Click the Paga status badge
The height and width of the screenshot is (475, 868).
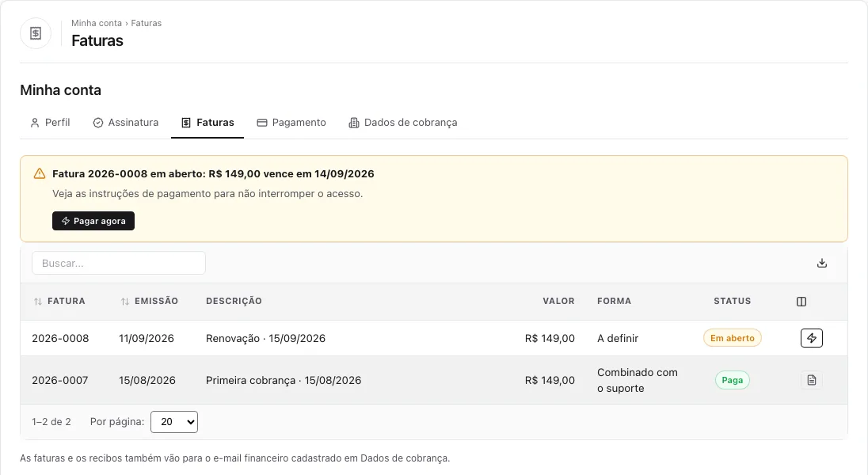point(732,380)
